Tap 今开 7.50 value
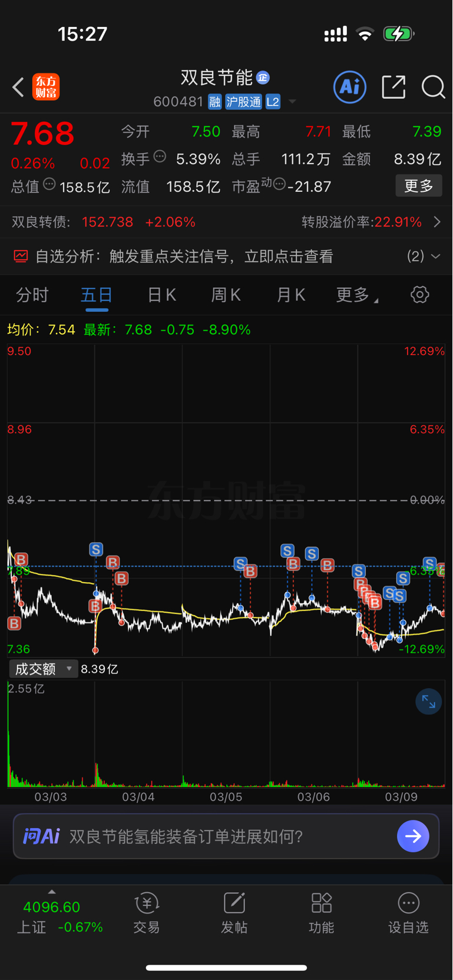The height and width of the screenshot is (980, 453). click(206, 131)
